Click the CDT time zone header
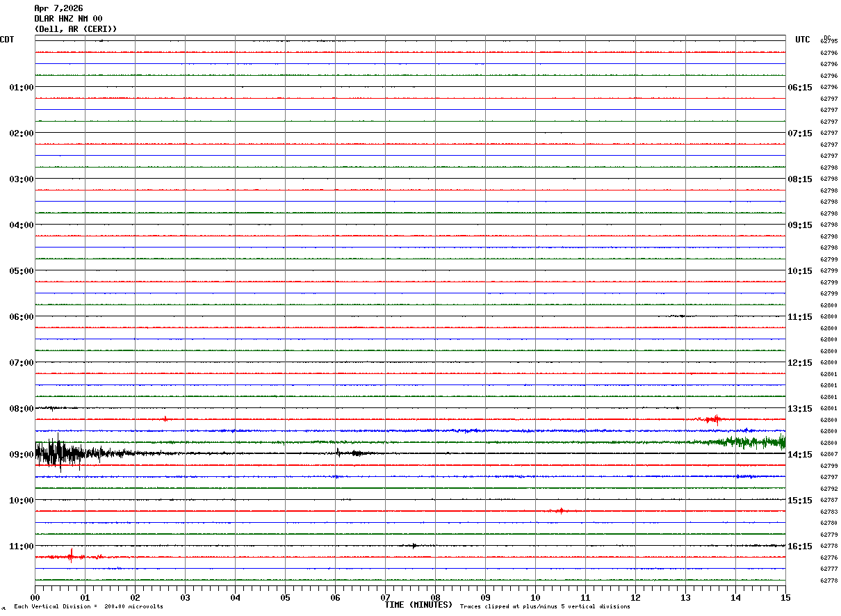Screen dimensions: 841x616 pyautogui.click(x=7, y=40)
